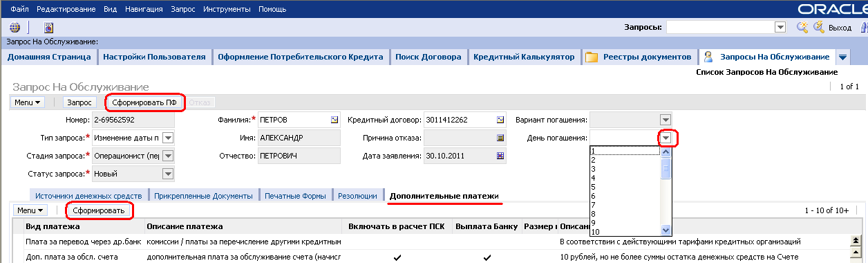868x263 pixels.
Task: Switch to Источники денежных средств tab
Action: [x=88, y=196]
